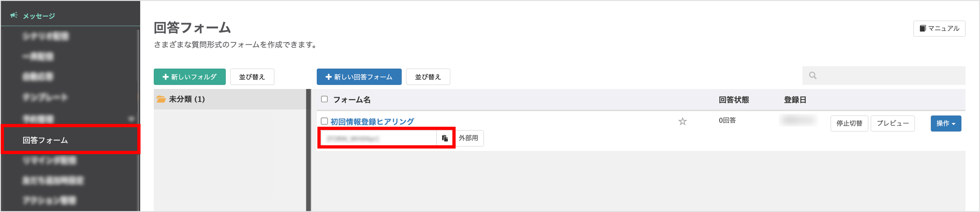Viewport: 980px width, 212px height.
Task: Click the copy-to-clipboard icon beside form code
Action: coord(445,138)
